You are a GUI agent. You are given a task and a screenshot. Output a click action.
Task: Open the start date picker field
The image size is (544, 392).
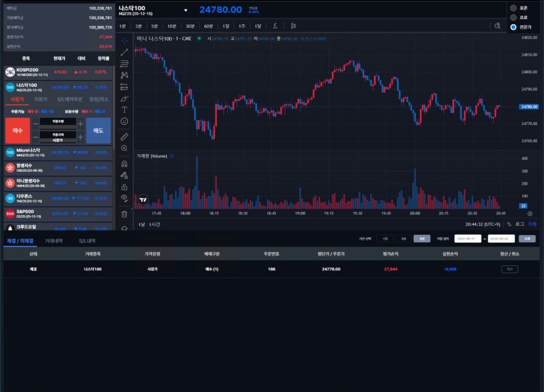coord(467,238)
